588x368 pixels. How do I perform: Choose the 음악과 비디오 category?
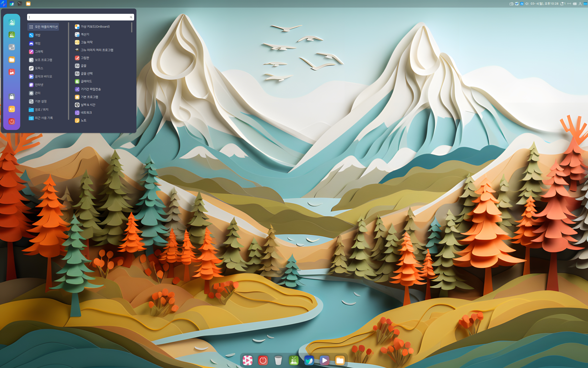coord(41,76)
